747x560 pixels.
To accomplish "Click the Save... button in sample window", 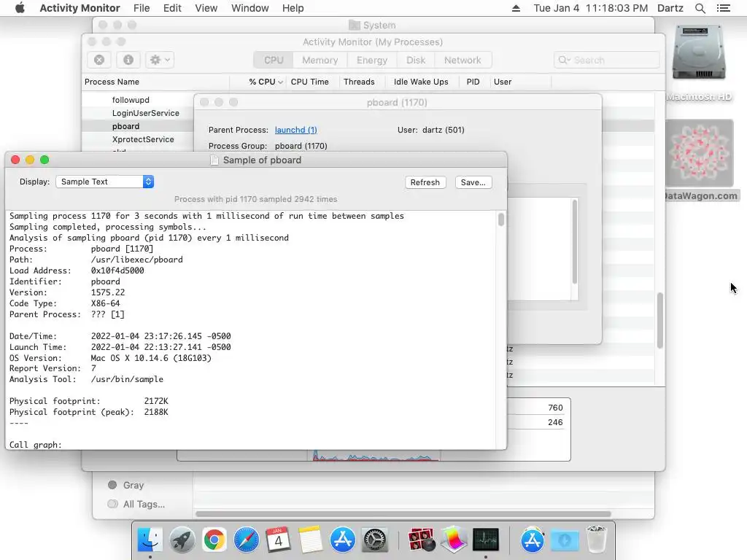I will [473, 182].
